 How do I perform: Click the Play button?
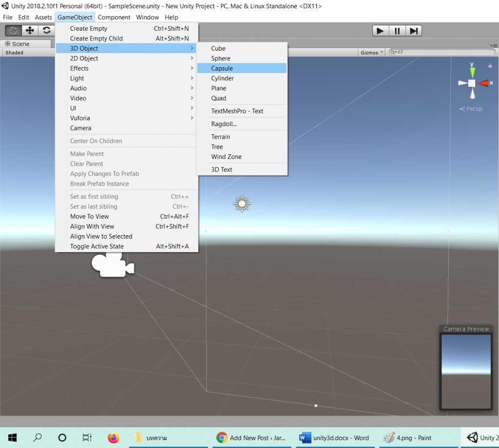click(380, 31)
